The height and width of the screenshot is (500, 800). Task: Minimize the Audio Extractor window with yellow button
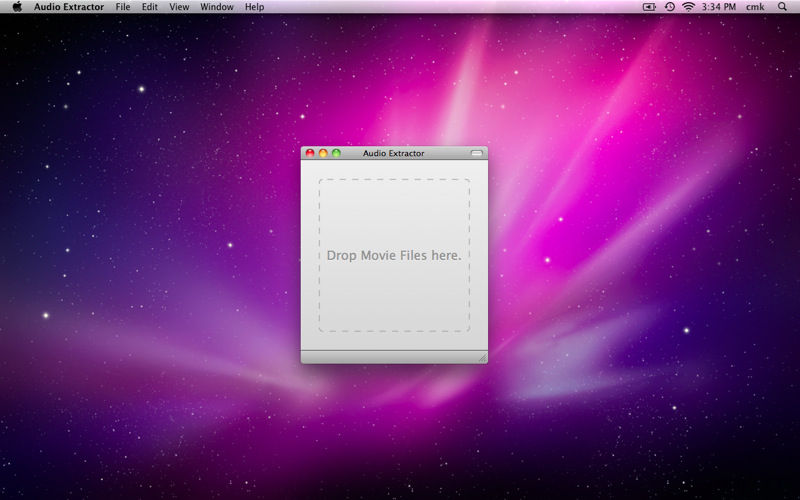[323, 153]
